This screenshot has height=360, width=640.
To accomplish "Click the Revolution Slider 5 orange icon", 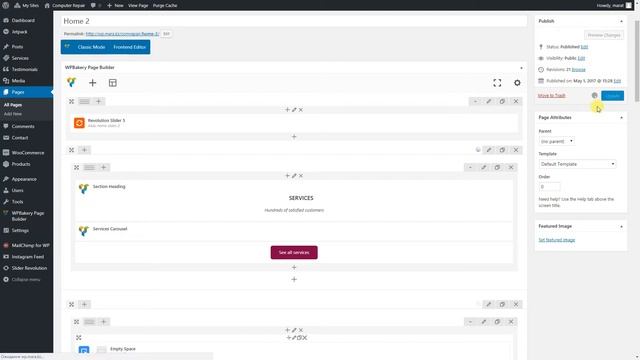I will 79,122.
